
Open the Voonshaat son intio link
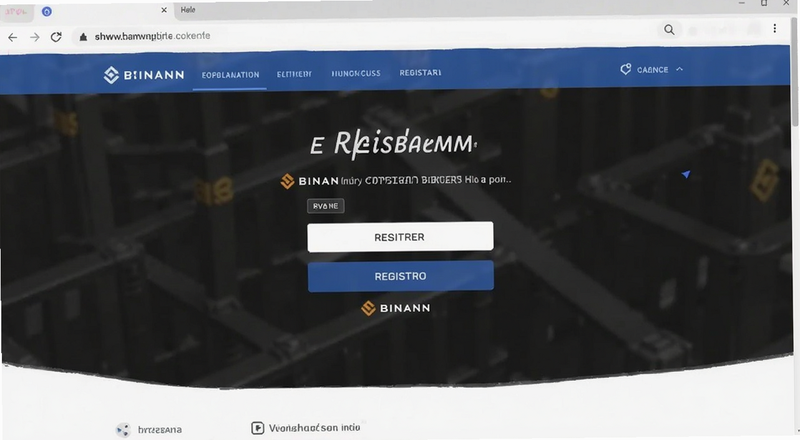(x=314, y=428)
